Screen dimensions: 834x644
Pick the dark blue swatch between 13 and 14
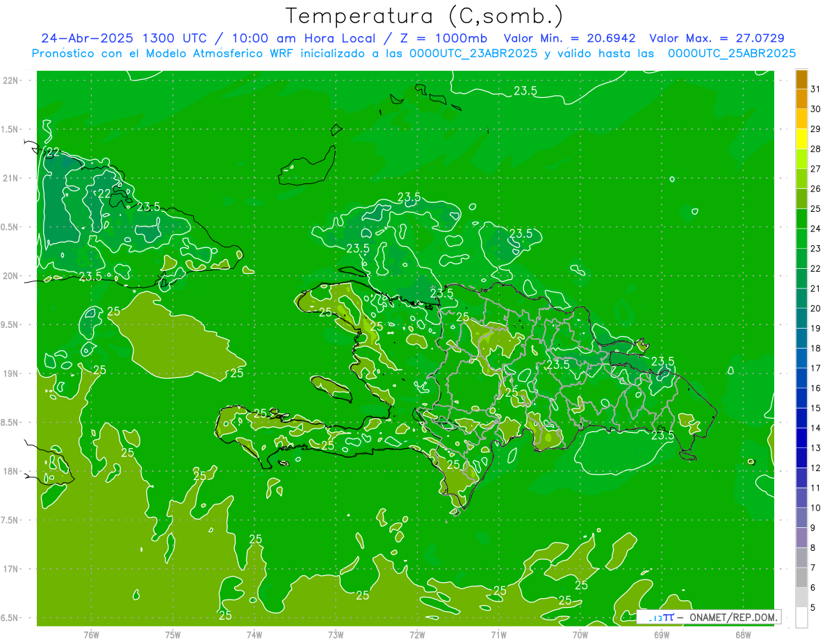(x=801, y=438)
